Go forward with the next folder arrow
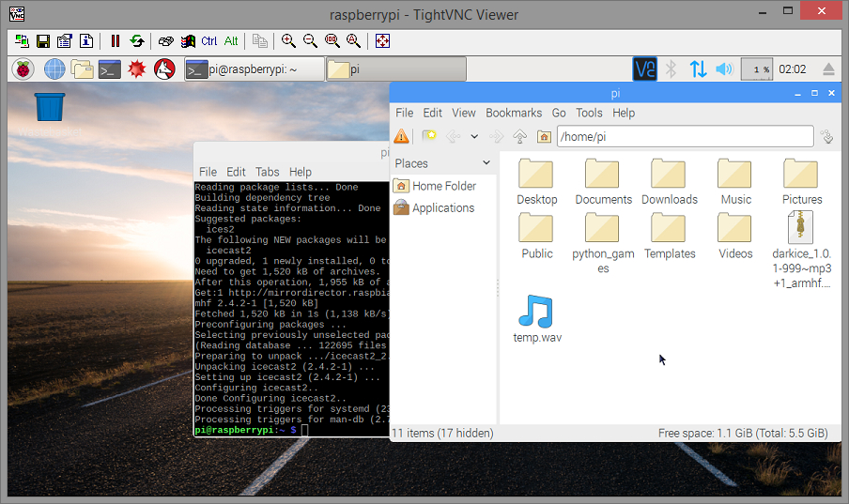Image resolution: width=849 pixels, height=504 pixels. pos(496,136)
